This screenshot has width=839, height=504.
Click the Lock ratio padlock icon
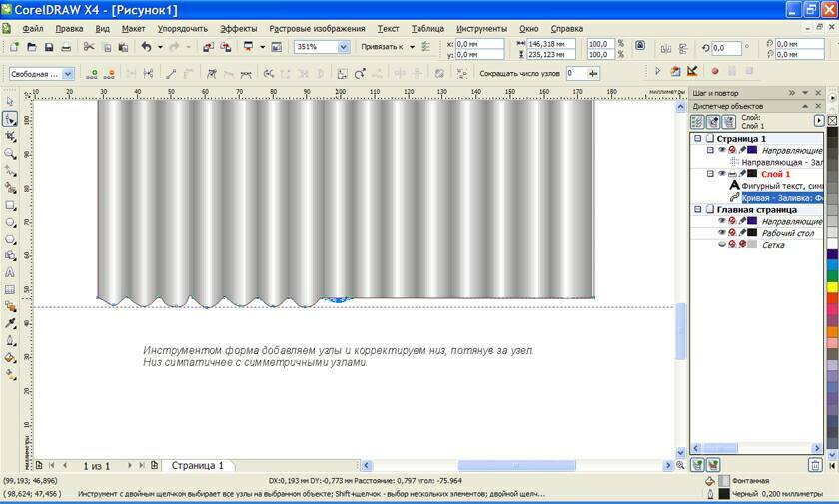point(639,47)
